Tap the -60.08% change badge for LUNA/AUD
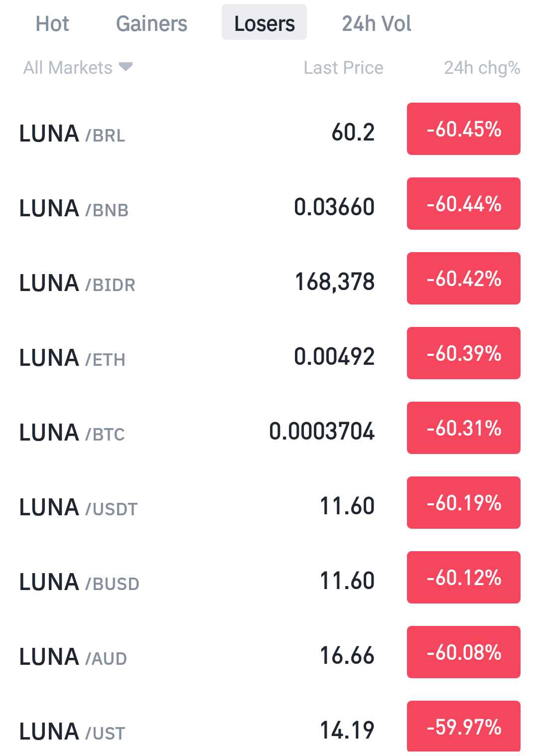Screen dimensions: 534x756 (x=464, y=652)
